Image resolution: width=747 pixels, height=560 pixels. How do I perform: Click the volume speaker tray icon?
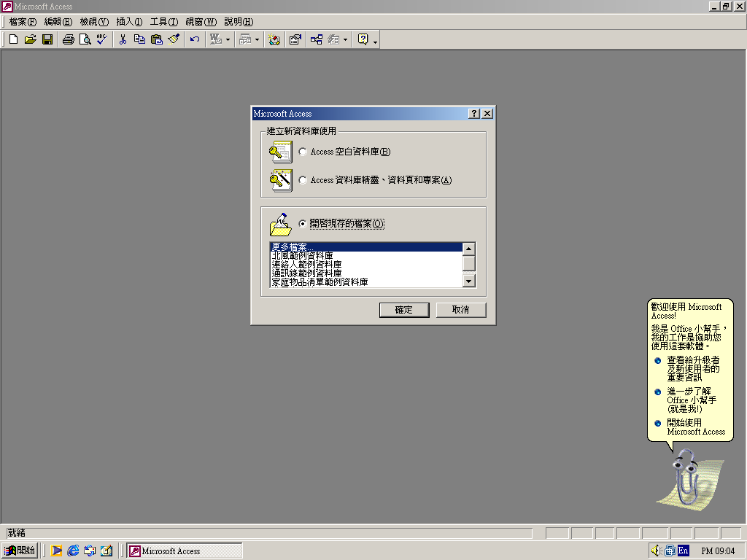pyautogui.click(x=656, y=551)
